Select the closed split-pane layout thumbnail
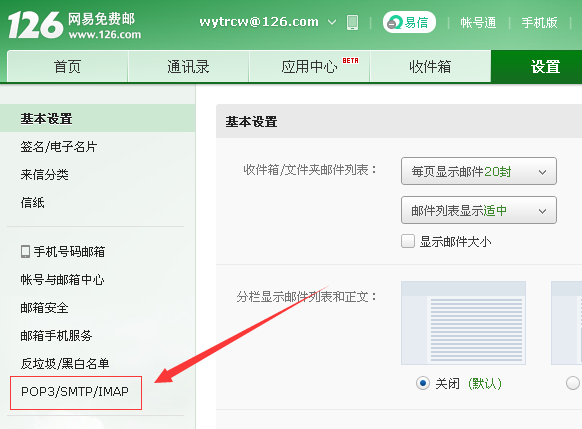582x429 pixels. (x=463, y=323)
